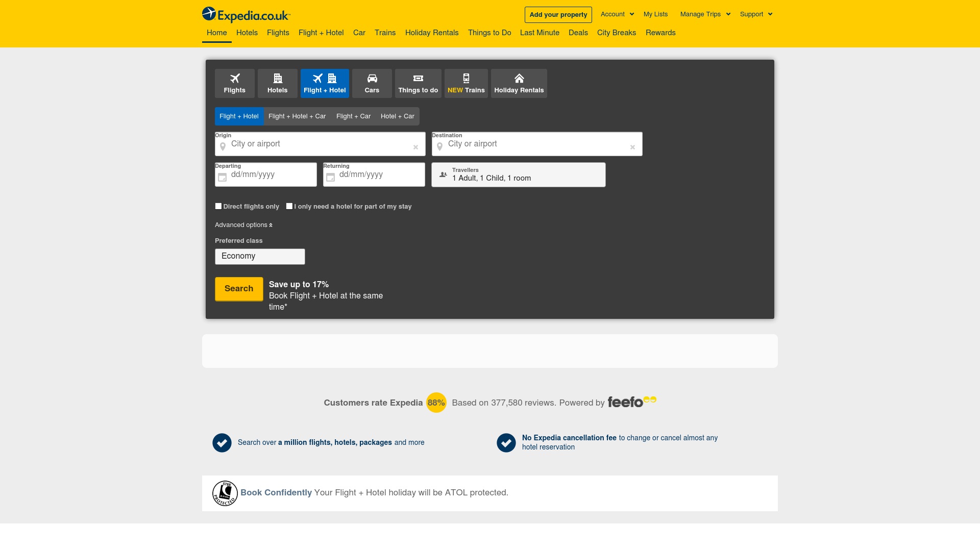The height and width of the screenshot is (551, 980).
Task: Open the Things to do ticket tab
Action: point(418,83)
